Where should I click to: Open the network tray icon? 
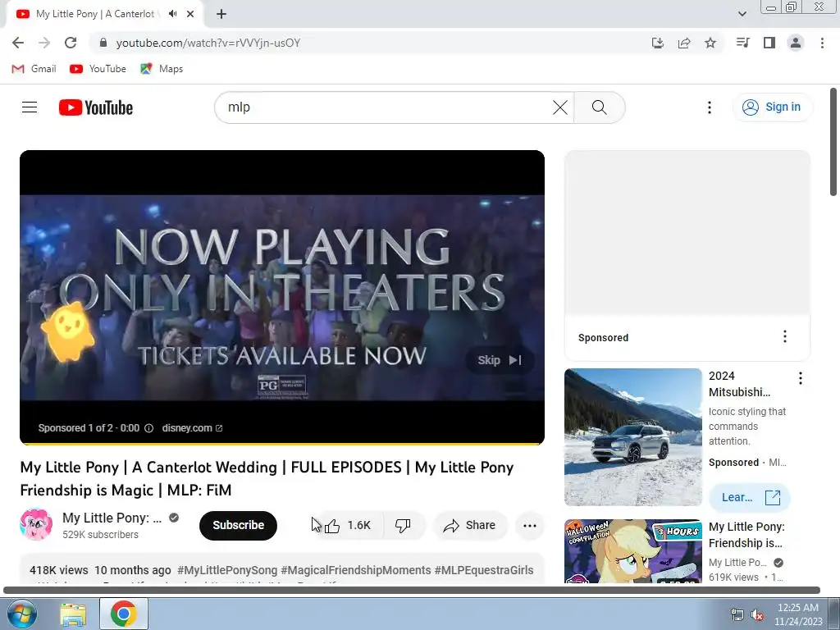(x=737, y=614)
